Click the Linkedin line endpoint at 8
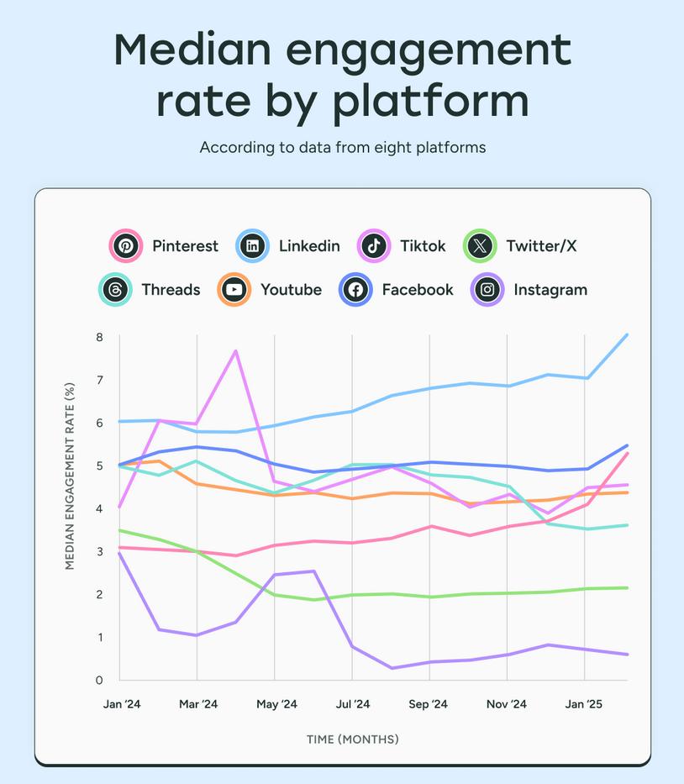Screen dimensions: 684x784 [627, 335]
